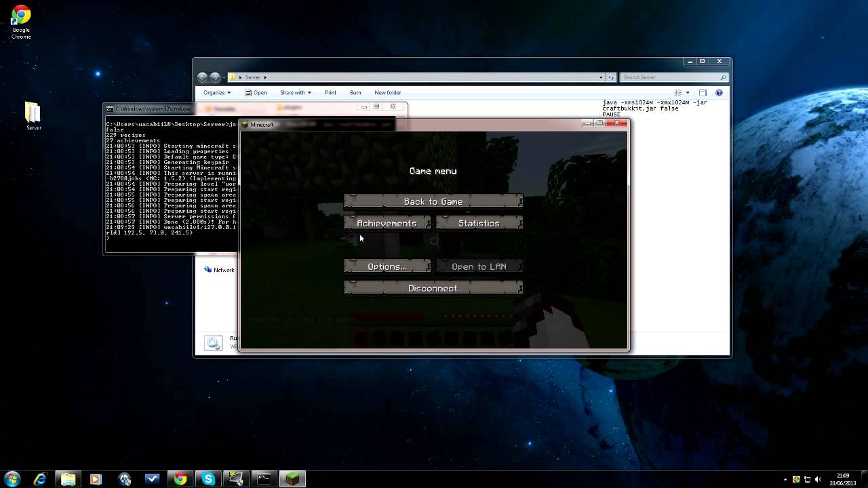Open the network tray icon
The image size is (868, 488).
coord(807,479)
